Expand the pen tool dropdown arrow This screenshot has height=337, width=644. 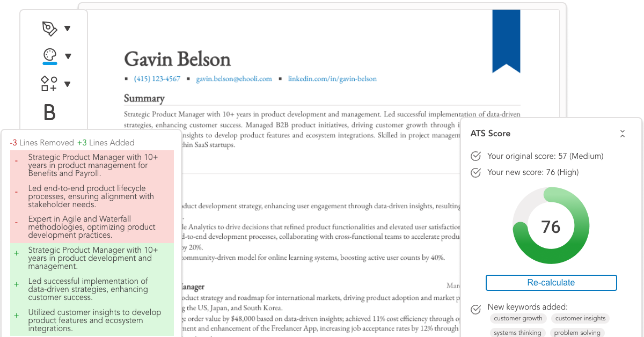click(68, 28)
